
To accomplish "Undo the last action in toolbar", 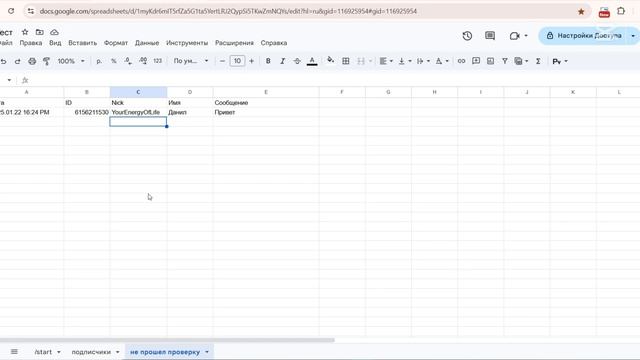I will [x=3, y=61].
